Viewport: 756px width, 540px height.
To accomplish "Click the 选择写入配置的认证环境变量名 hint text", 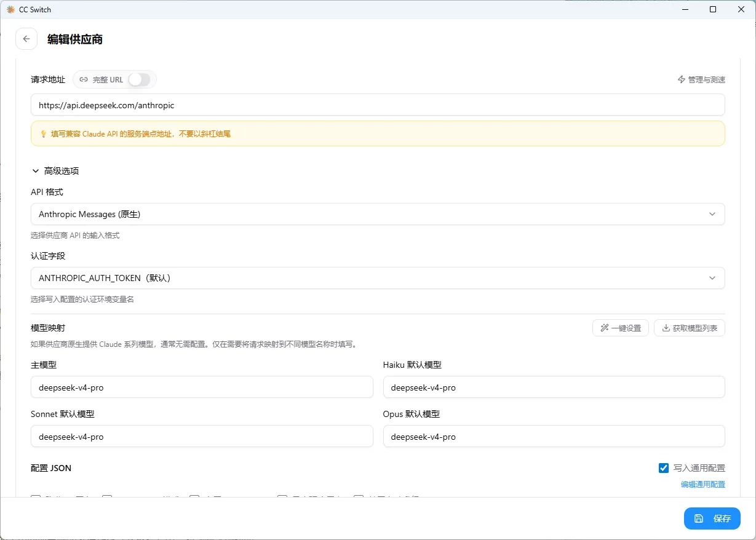I will (x=82, y=300).
